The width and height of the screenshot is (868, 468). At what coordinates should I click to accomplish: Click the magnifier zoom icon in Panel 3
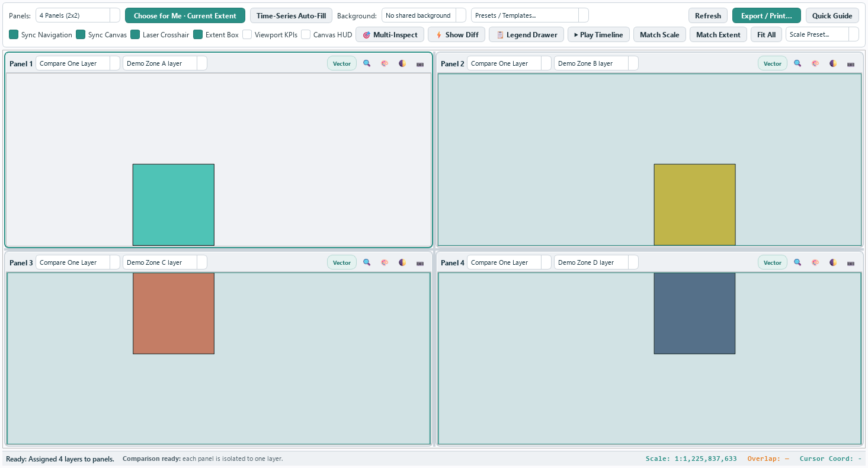point(367,262)
